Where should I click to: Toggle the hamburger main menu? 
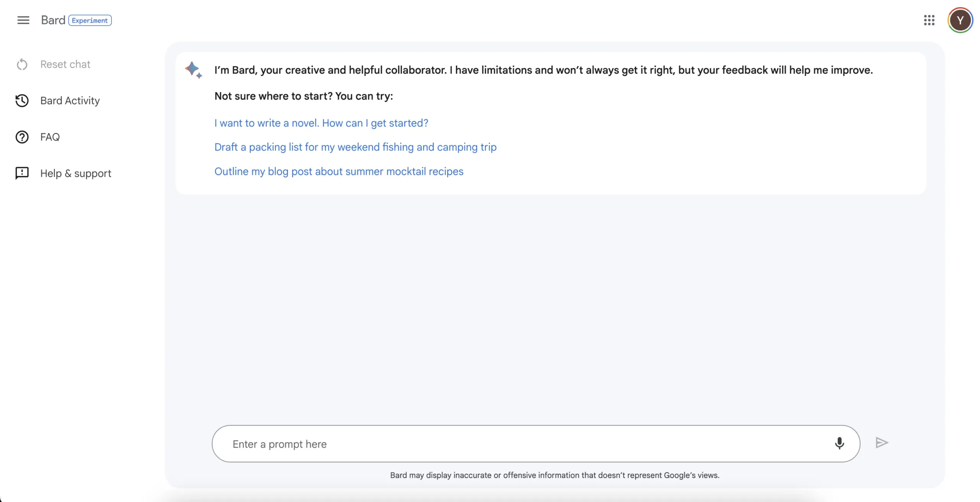tap(23, 20)
